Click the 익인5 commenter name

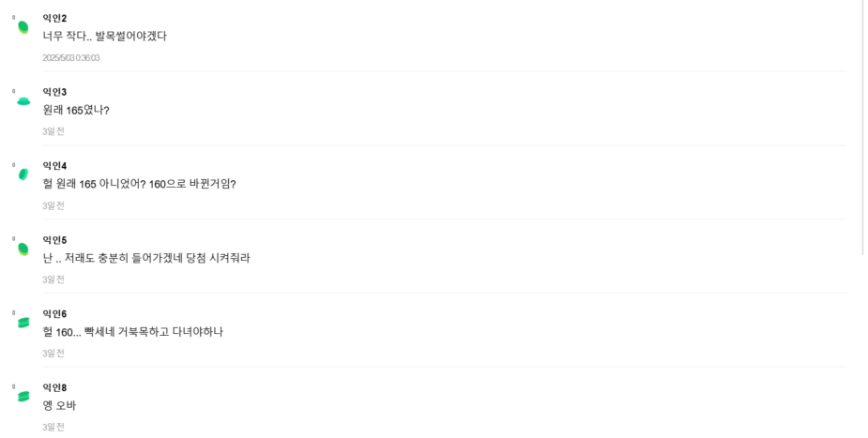pos(54,240)
